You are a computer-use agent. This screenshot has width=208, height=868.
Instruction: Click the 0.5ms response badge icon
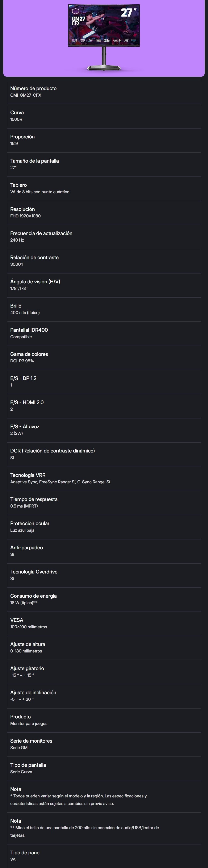pos(107,40)
